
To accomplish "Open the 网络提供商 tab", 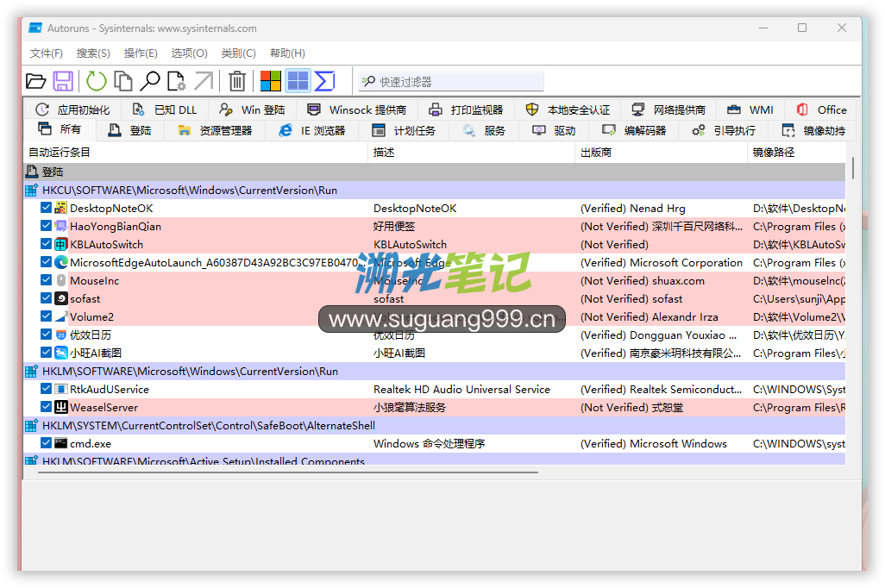I will tap(668, 109).
